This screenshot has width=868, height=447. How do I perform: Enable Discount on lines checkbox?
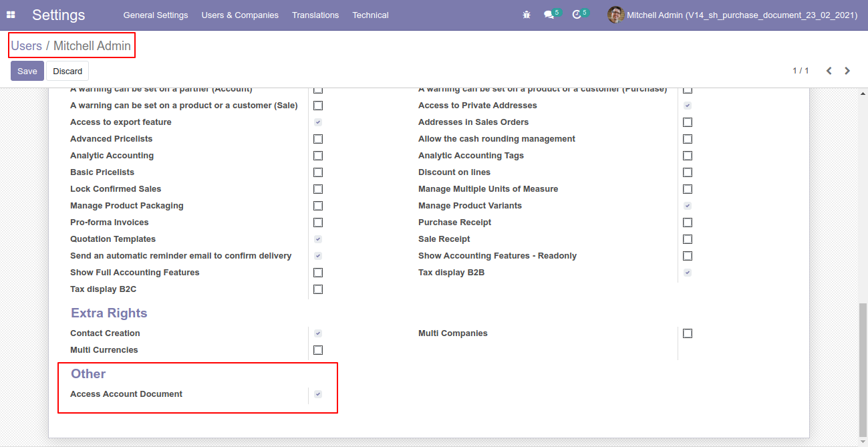tap(688, 172)
